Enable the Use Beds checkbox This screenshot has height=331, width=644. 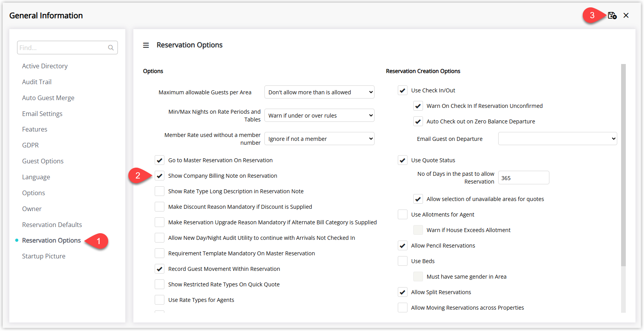tap(402, 261)
